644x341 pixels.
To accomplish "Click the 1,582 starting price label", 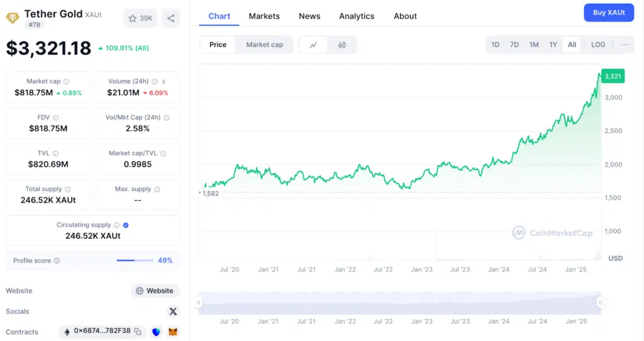I will 211,193.
